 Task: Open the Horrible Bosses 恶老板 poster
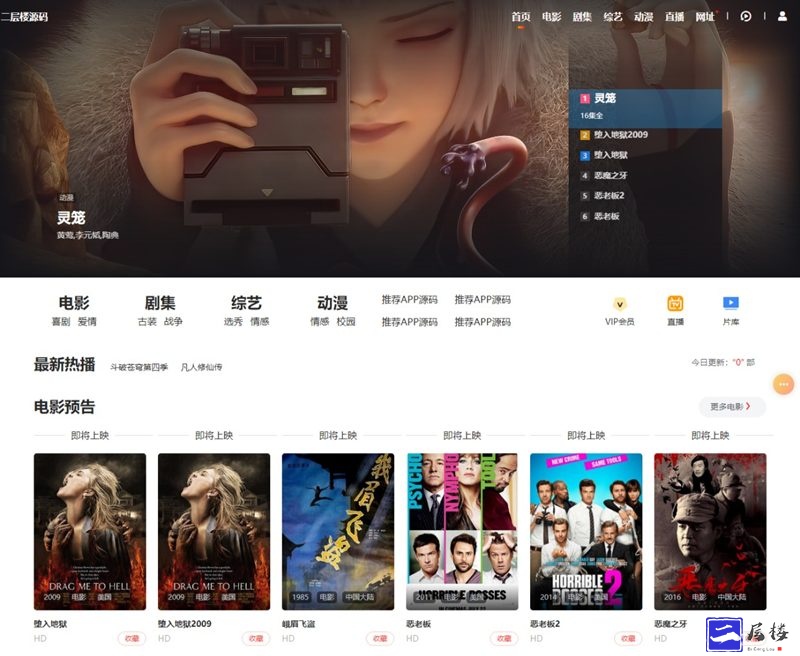462,532
